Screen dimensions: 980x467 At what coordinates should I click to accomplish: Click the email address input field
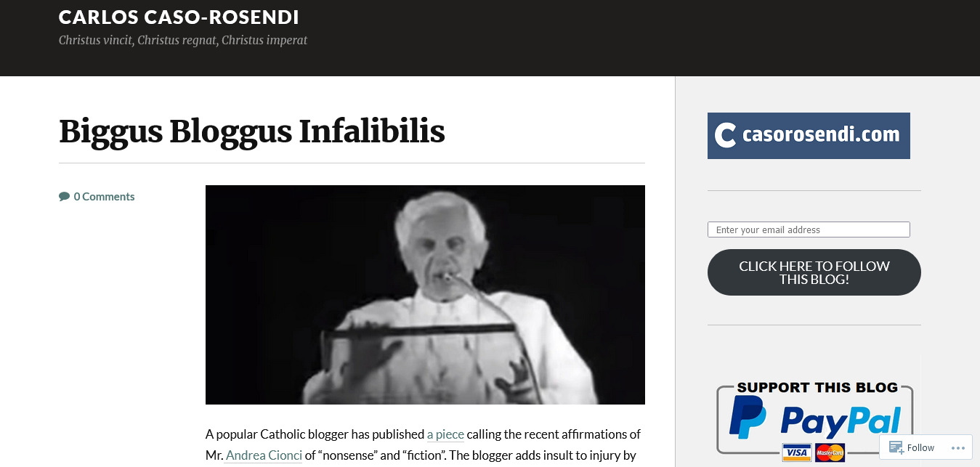tap(809, 230)
